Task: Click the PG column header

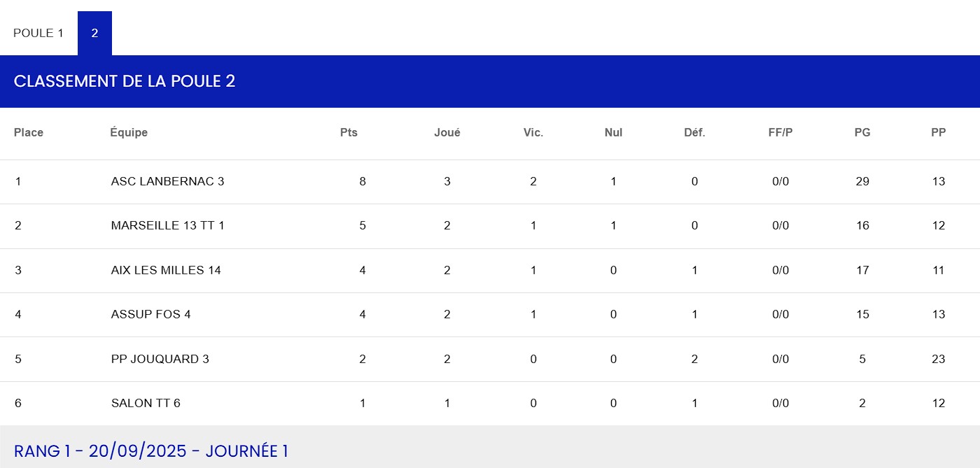Action: [862, 132]
